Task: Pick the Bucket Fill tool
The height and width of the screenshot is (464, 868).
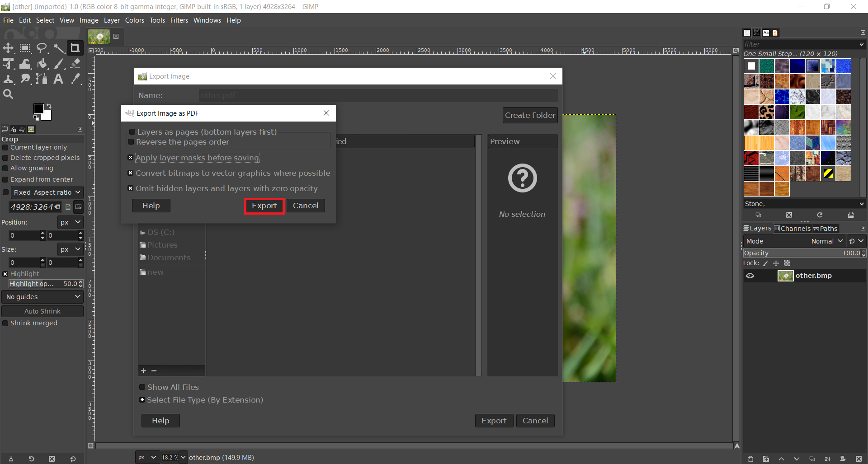Action: (x=42, y=64)
